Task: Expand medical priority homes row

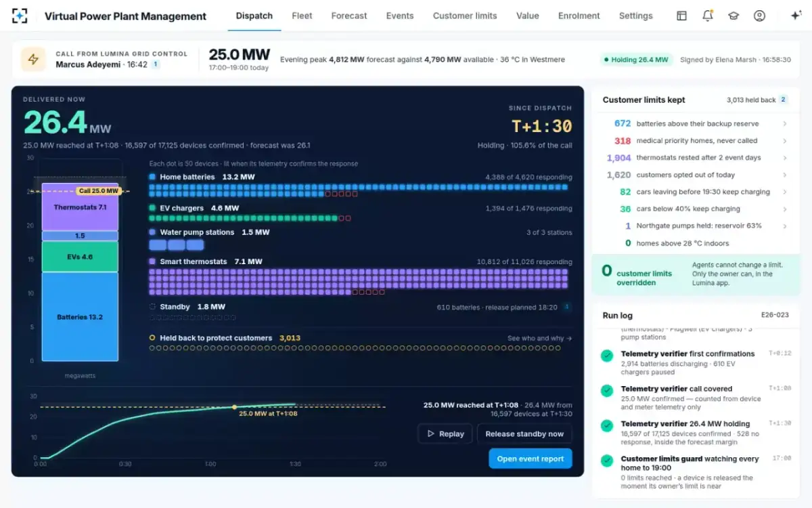Action: click(x=695, y=141)
